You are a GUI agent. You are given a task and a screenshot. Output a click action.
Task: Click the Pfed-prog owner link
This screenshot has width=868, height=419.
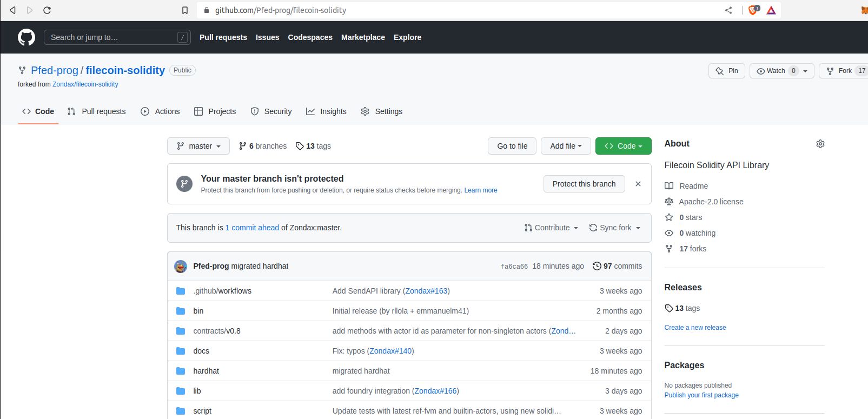[55, 70]
